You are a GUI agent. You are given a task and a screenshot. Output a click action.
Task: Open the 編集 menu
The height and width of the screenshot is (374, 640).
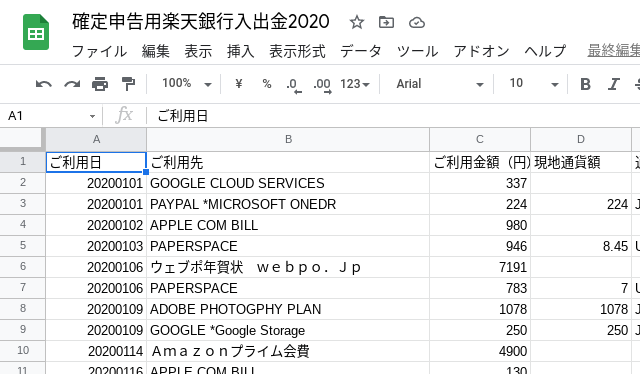[156, 51]
